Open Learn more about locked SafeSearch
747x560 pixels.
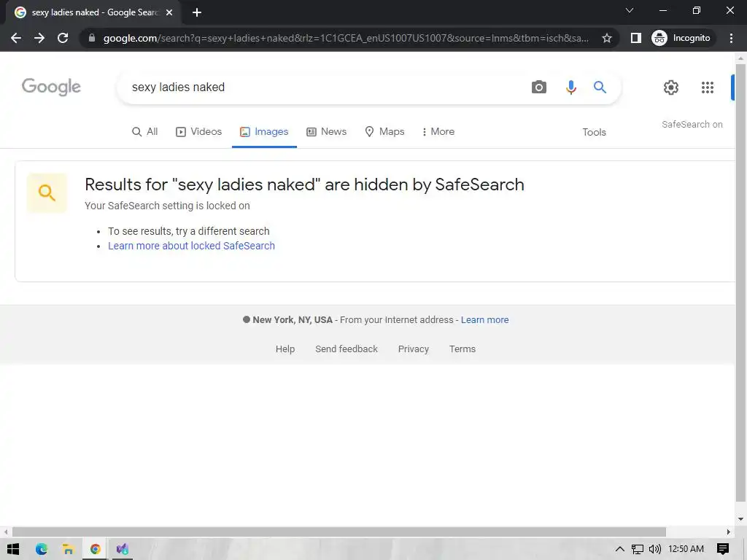(192, 246)
